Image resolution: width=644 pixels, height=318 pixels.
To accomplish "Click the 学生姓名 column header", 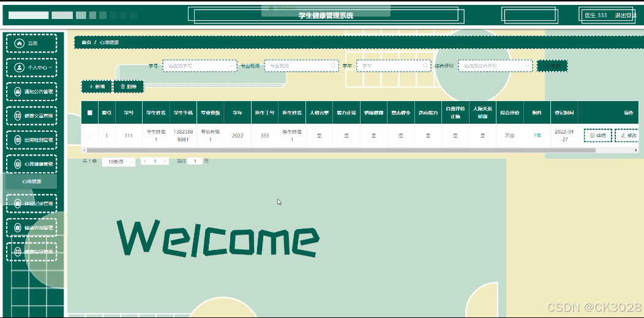I will pos(156,113).
